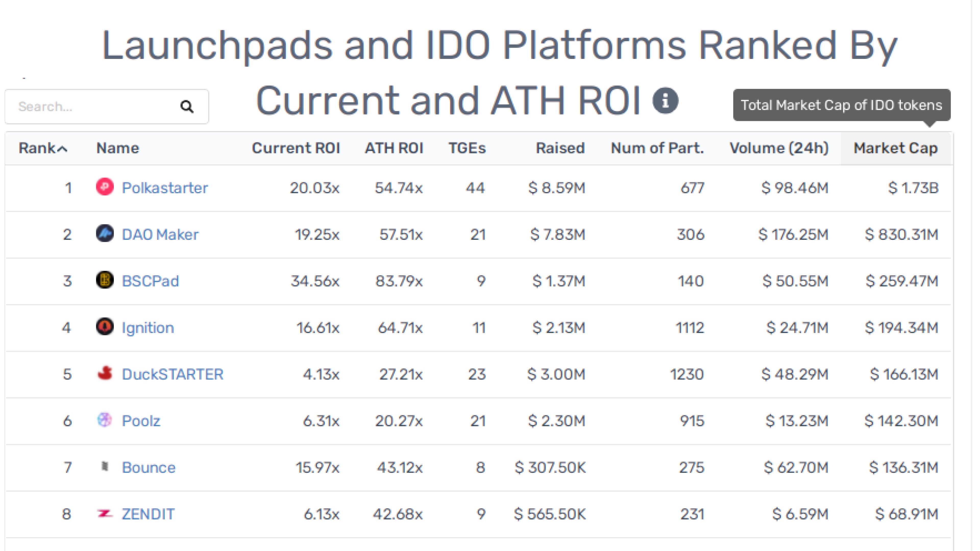The image size is (980, 551).
Task: Sort by Raised column header
Action: [x=560, y=148]
